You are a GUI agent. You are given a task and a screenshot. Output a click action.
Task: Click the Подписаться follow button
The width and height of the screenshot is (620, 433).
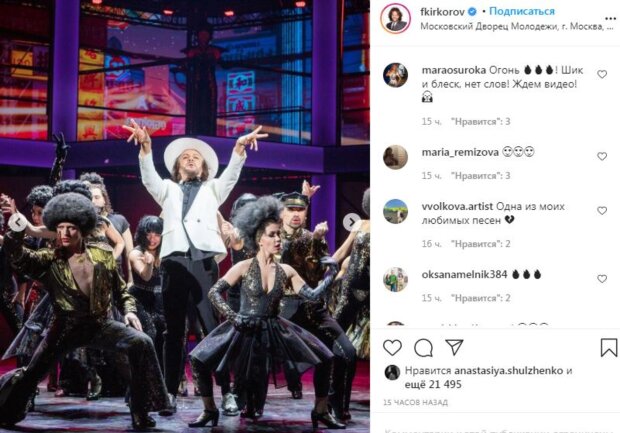[522, 11]
